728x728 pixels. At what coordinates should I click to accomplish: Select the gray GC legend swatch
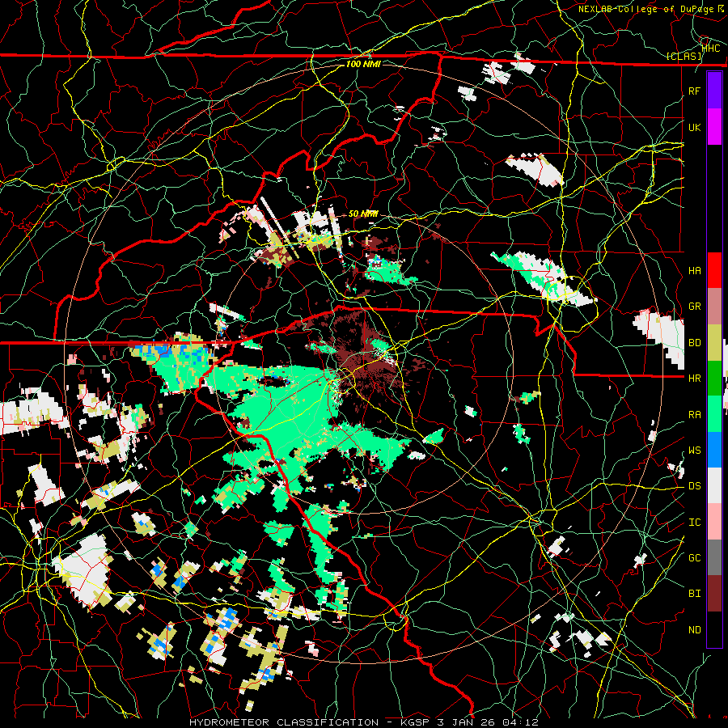coord(714,557)
